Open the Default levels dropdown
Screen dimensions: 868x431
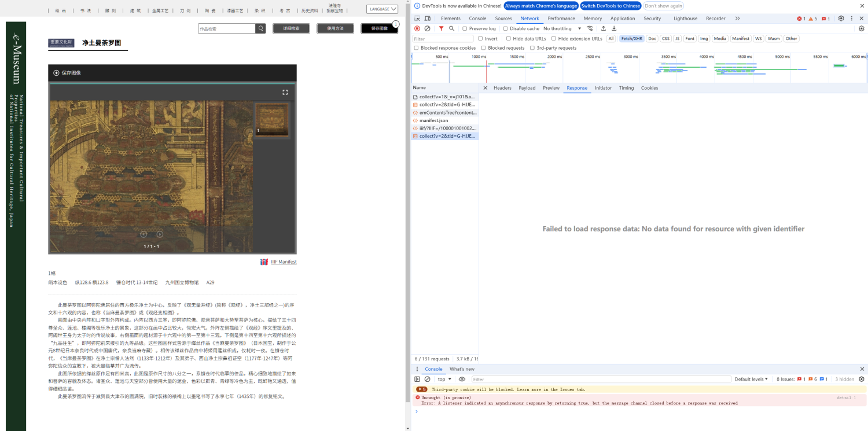coord(751,379)
